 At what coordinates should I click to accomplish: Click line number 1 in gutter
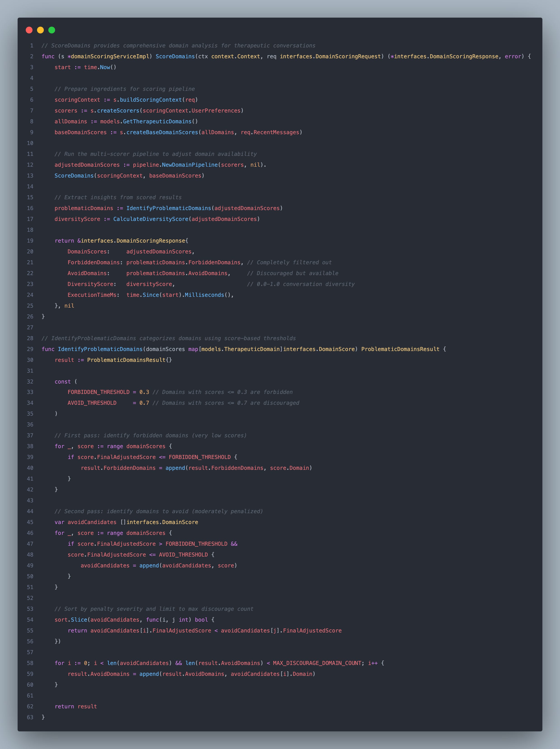click(x=31, y=46)
